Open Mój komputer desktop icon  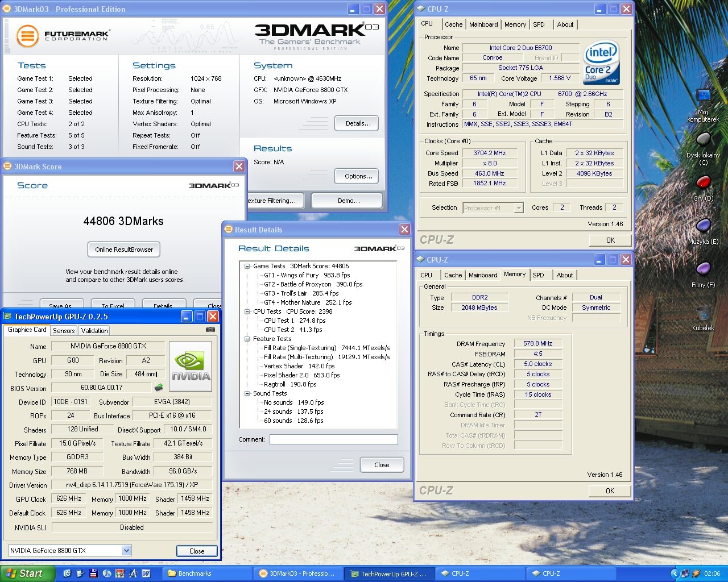point(704,105)
